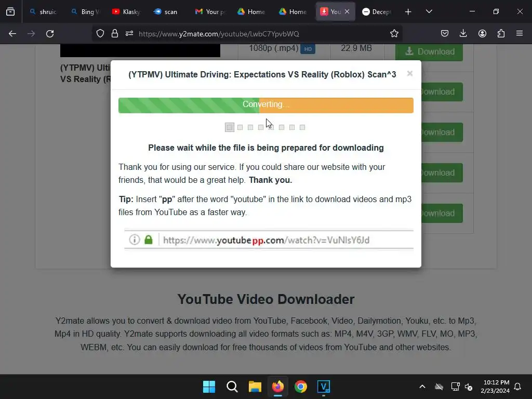Click the muted volume tray icon
Viewport: 532px width, 399px height.
coord(469,387)
